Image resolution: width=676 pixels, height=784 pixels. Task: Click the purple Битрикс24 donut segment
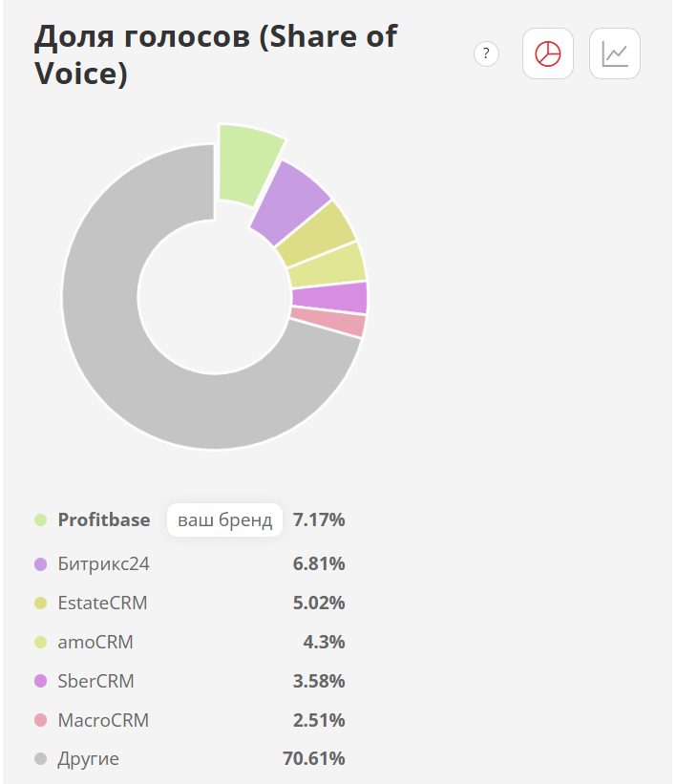click(290, 202)
